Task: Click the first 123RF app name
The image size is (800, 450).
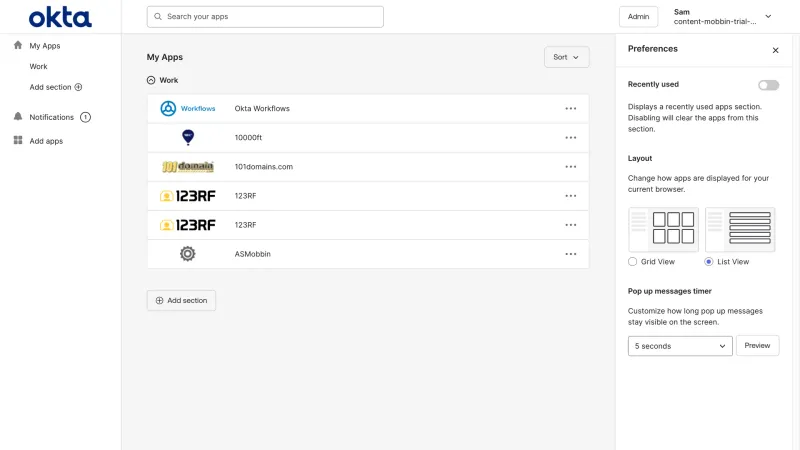Action: coord(245,195)
